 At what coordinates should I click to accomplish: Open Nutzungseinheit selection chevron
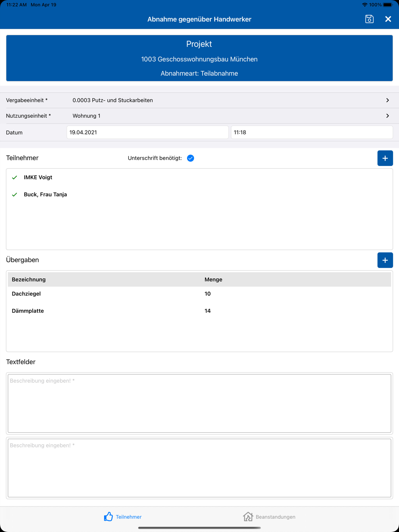387,116
